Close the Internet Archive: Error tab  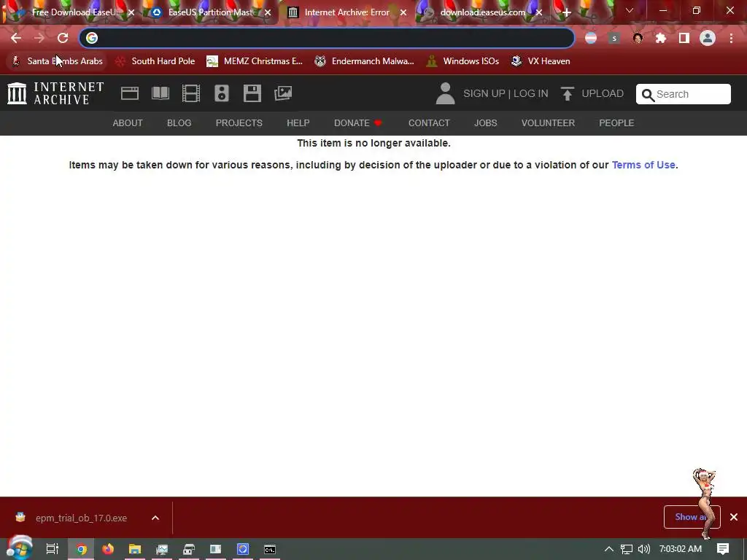point(403,13)
